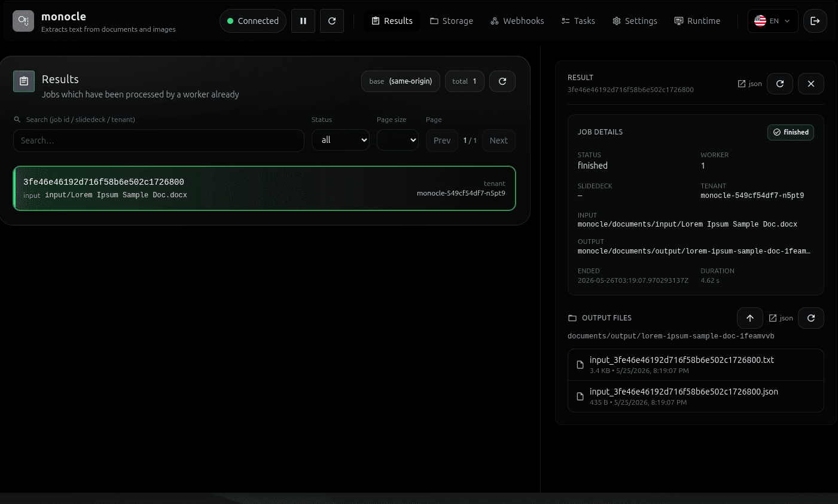Screen dimensions: 838x504
Task: Click the Output Files folder icon
Action: click(x=572, y=318)
